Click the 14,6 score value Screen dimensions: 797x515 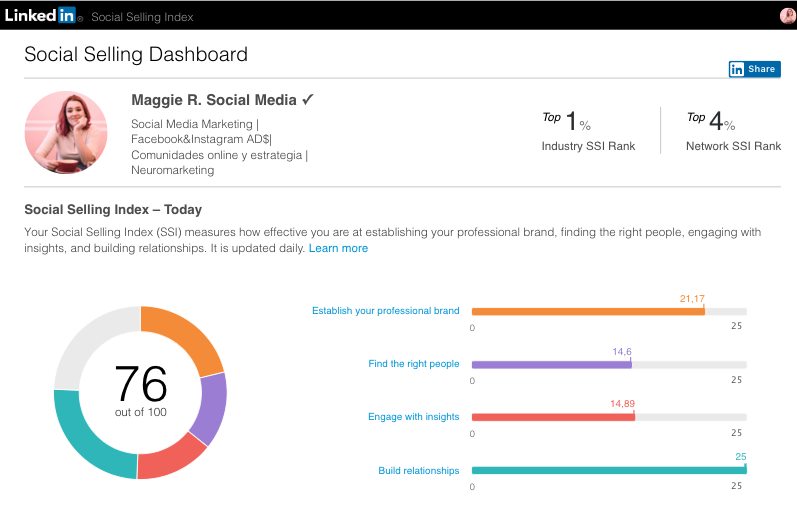622,351
